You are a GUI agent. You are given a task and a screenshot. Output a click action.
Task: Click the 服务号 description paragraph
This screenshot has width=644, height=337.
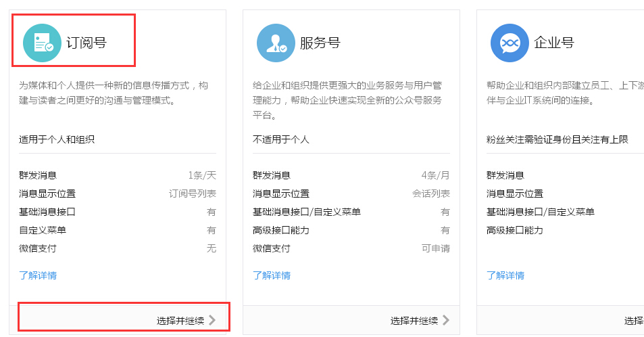(347, 100)
